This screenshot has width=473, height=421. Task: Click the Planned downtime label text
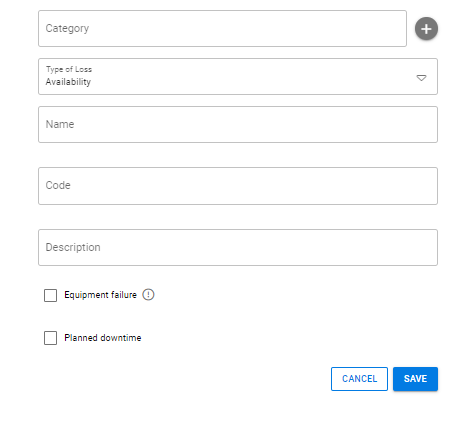click(x=103, y=338)
